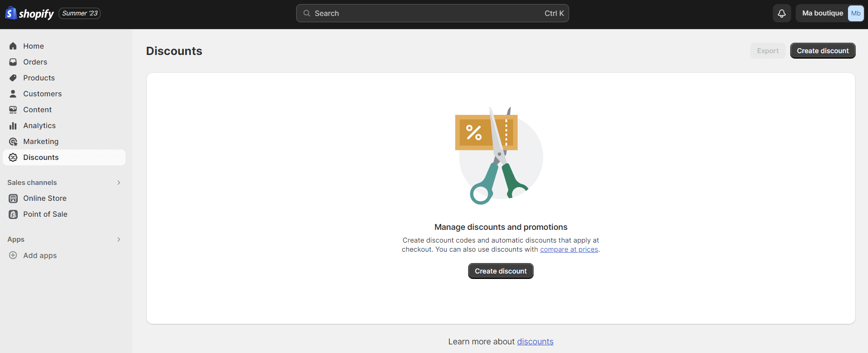The width and height of the screenshot is (868, 353).
Task: Open Marketing section
Action: tap(64, 141)
